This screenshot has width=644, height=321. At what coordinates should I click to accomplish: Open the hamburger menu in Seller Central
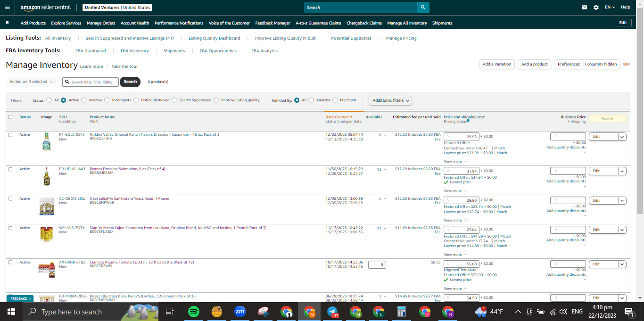pyautogui.click(x=7, y=8)
